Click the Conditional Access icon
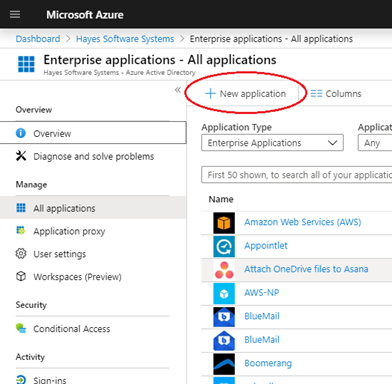Viewport: 392px width, 385px height. [21, 328]
